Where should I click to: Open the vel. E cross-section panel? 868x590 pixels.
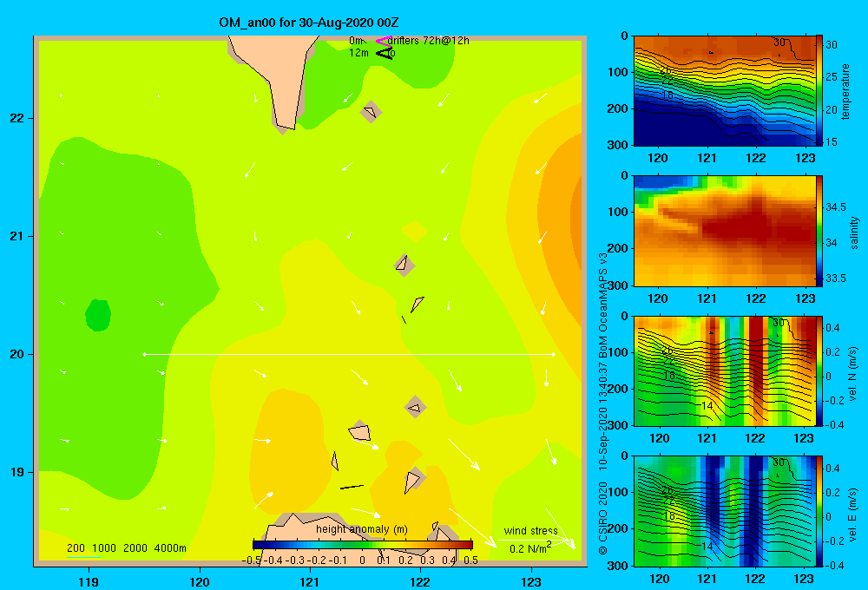[724, 511]
